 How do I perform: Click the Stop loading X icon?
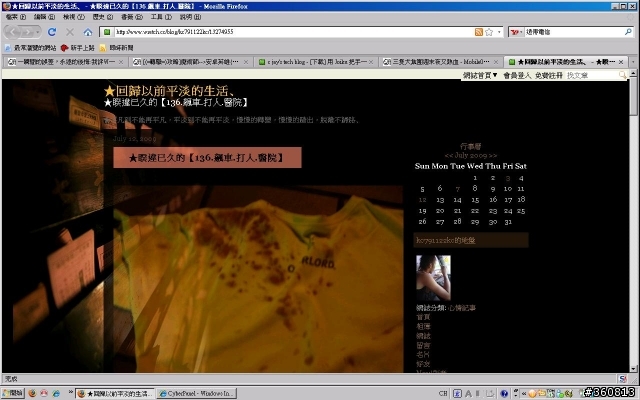click(x=70, y=31)
